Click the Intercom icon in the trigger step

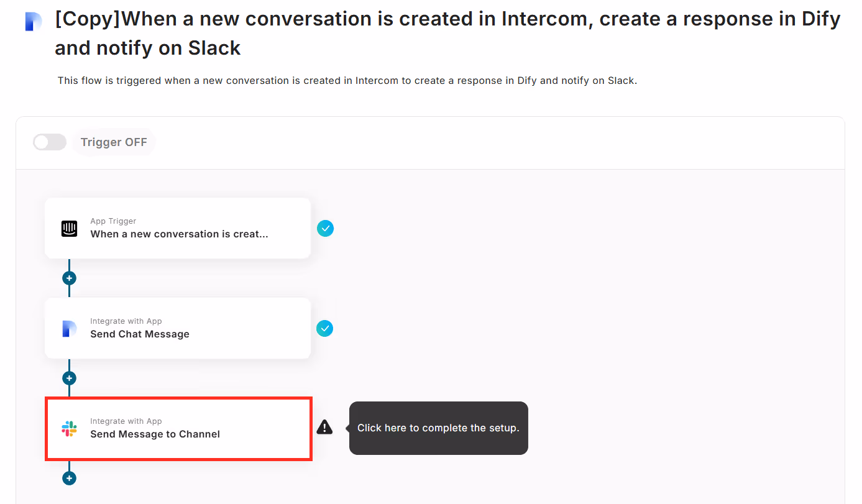(69, 229)
